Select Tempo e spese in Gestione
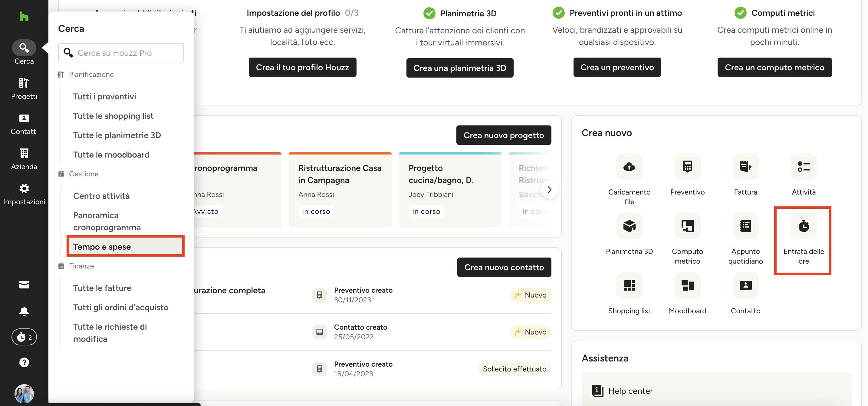This screenshot has width=868, height=406. click(x=125, y=247)
